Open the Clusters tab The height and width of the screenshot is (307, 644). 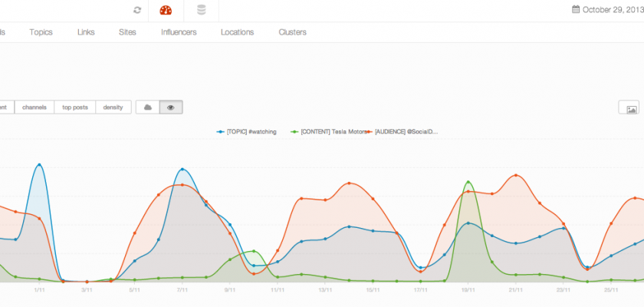click(x=292, y=32)
